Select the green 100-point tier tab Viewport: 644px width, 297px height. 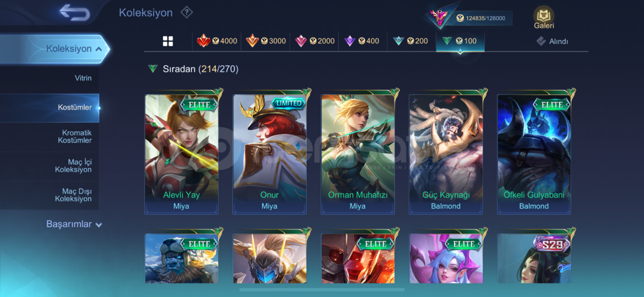click(460, 41)
